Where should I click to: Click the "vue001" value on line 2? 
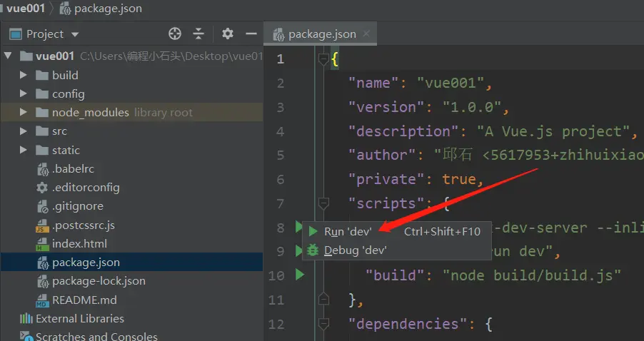coord(450,83)
